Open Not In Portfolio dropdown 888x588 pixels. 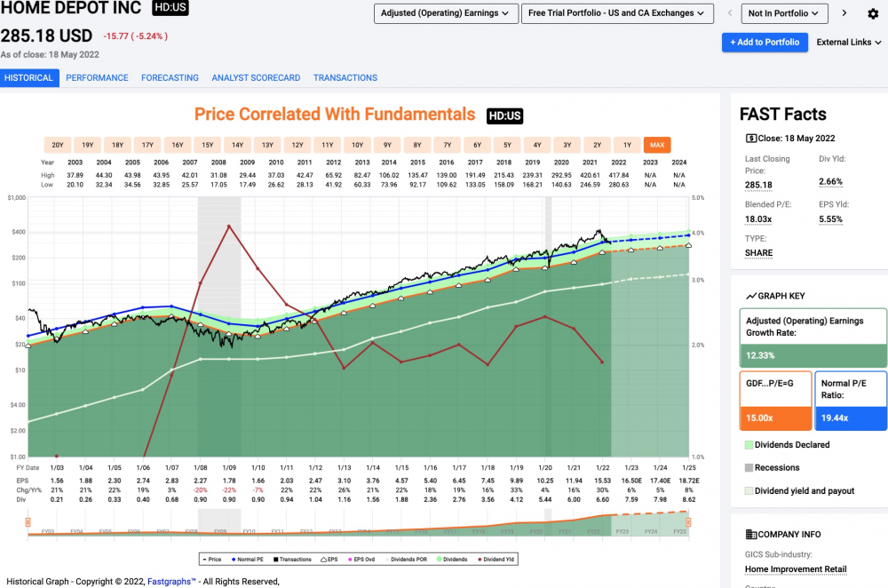[x=784, y=13]
